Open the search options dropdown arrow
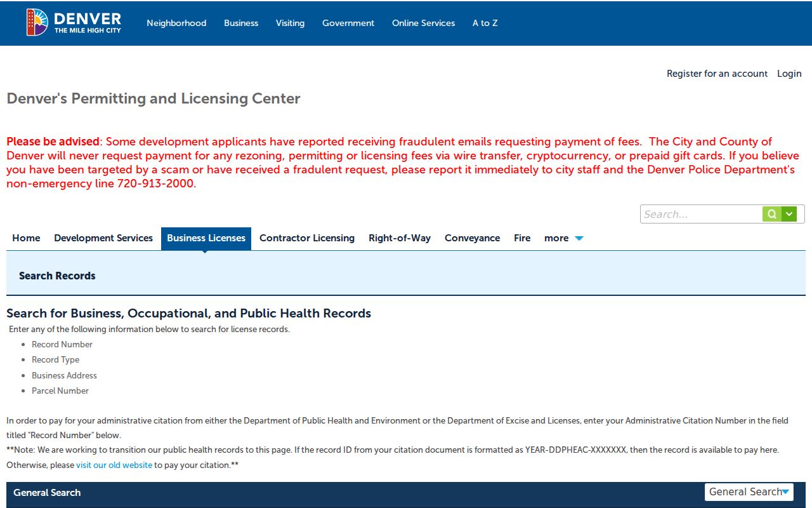This screenshot has height=508, width=812. 789,214
